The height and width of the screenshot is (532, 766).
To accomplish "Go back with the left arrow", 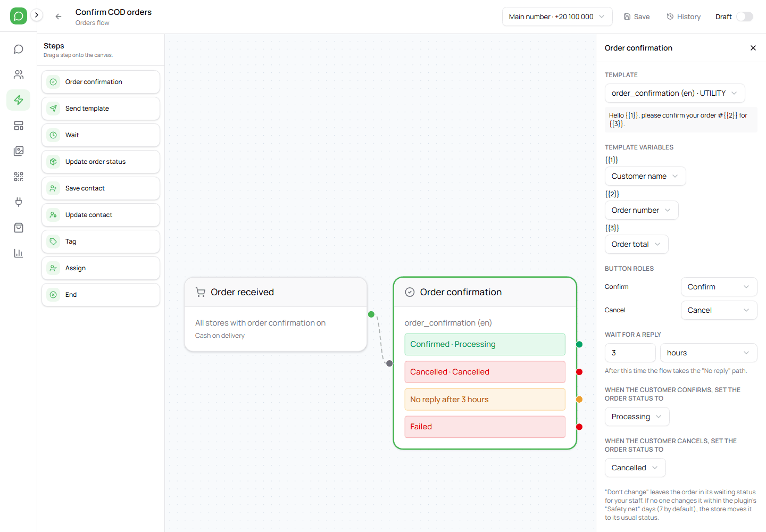I will (x=59, y=16).
